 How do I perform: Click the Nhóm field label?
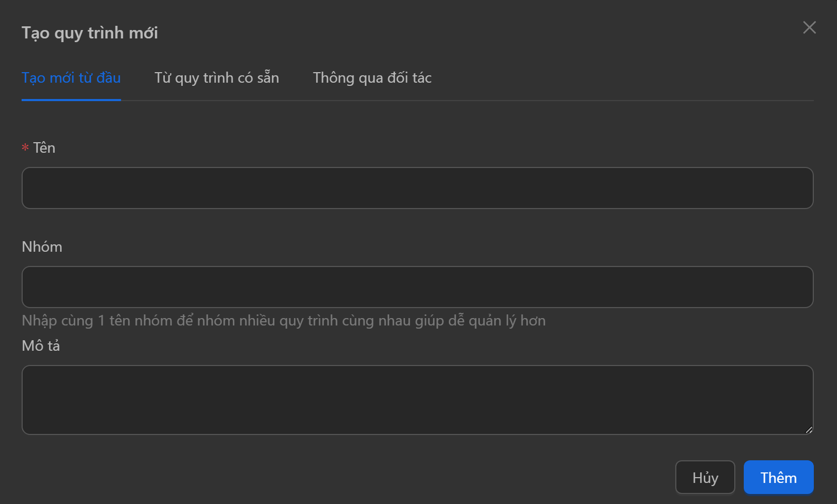click(42, 247)
